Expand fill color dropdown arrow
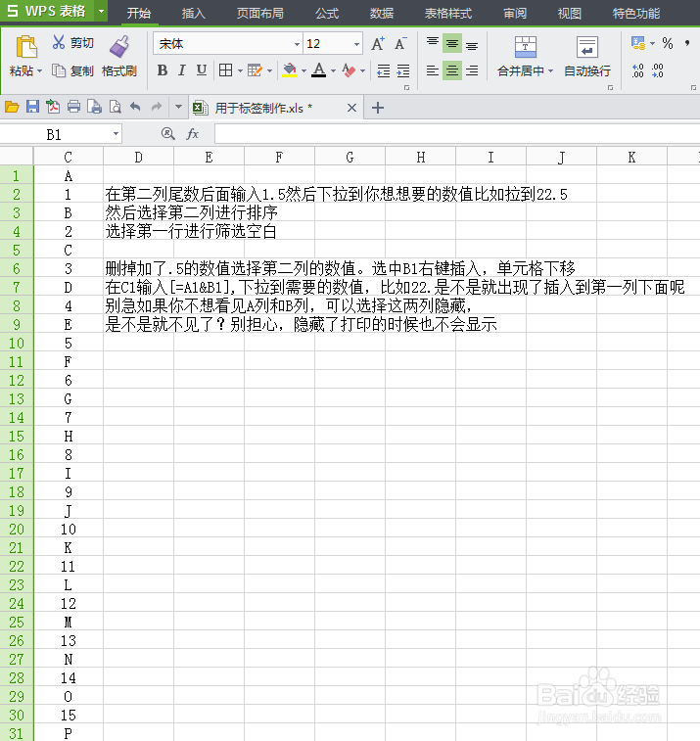 303,70
